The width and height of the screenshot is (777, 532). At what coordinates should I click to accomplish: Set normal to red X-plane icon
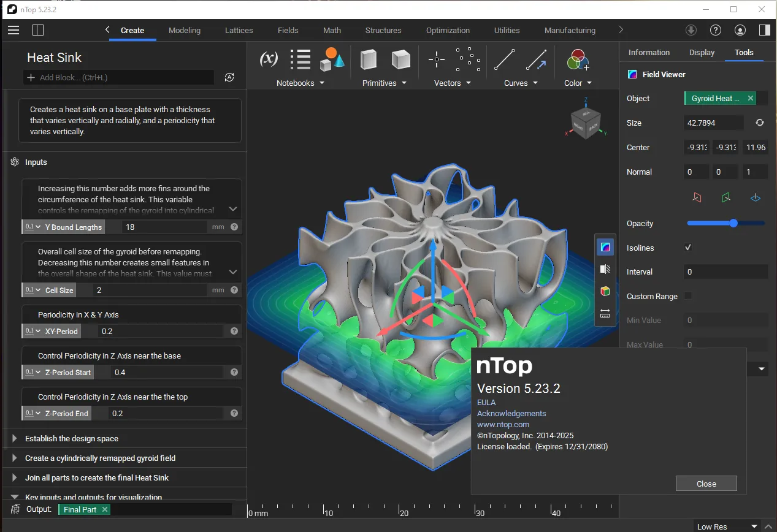click(697, 197)
